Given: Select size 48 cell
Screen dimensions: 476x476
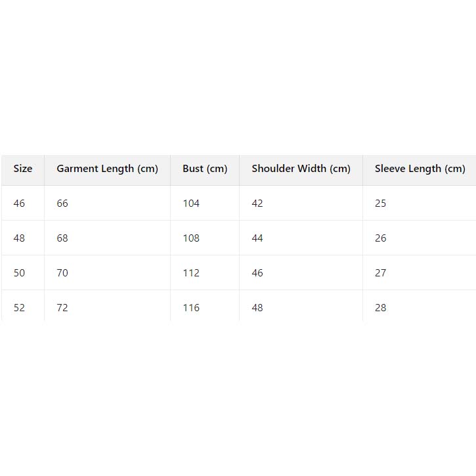Looking at the screenshot, I should [x=19, y=238].
